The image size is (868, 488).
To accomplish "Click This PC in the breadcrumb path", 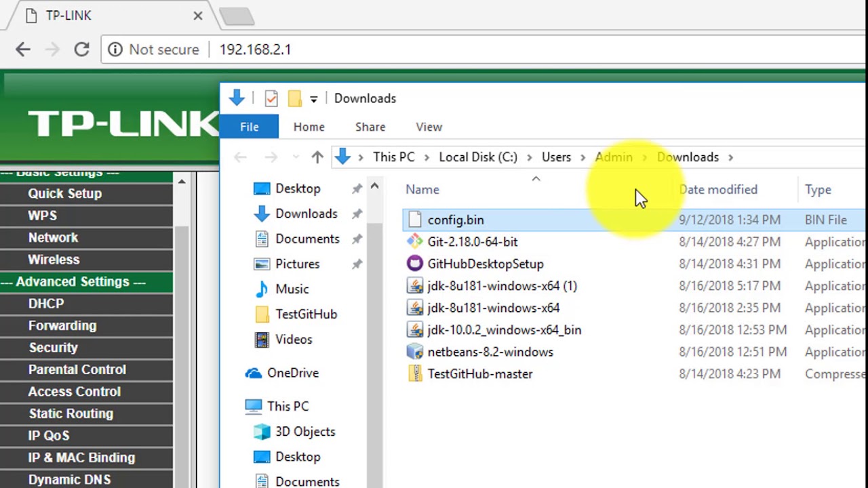I will tap(393, 157).
